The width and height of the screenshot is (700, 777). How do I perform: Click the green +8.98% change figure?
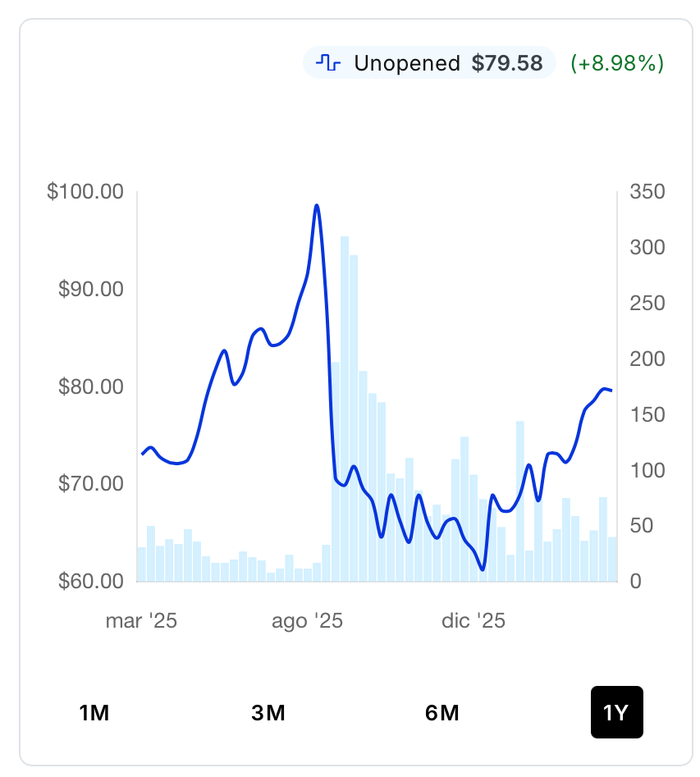coord(617,63)
